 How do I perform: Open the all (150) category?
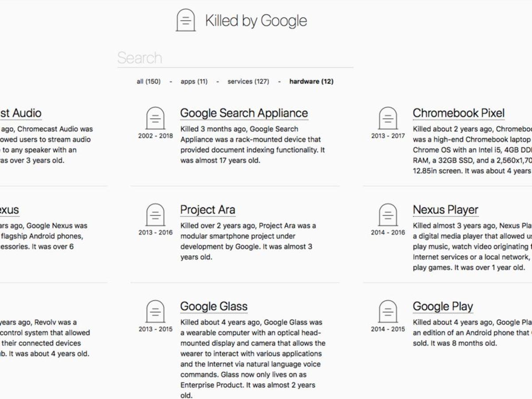tap(149, 82)
